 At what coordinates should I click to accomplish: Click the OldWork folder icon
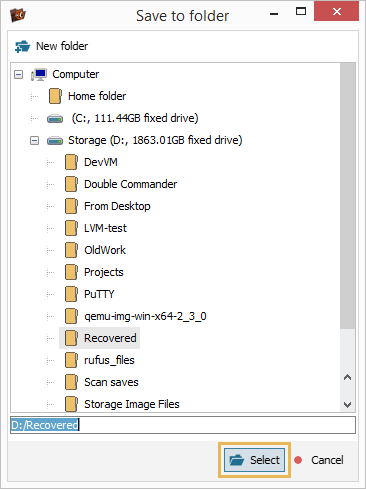[71, 250]
